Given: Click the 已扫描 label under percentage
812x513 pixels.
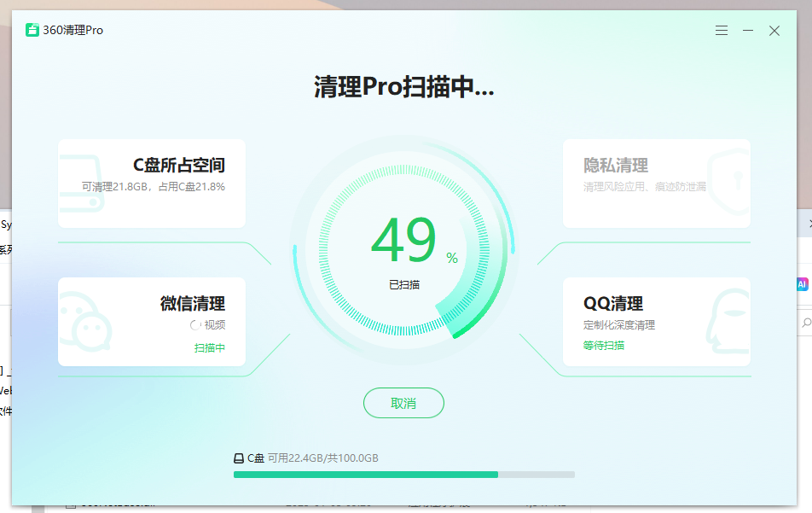Looking at the screenshot, I should (404, 284).
